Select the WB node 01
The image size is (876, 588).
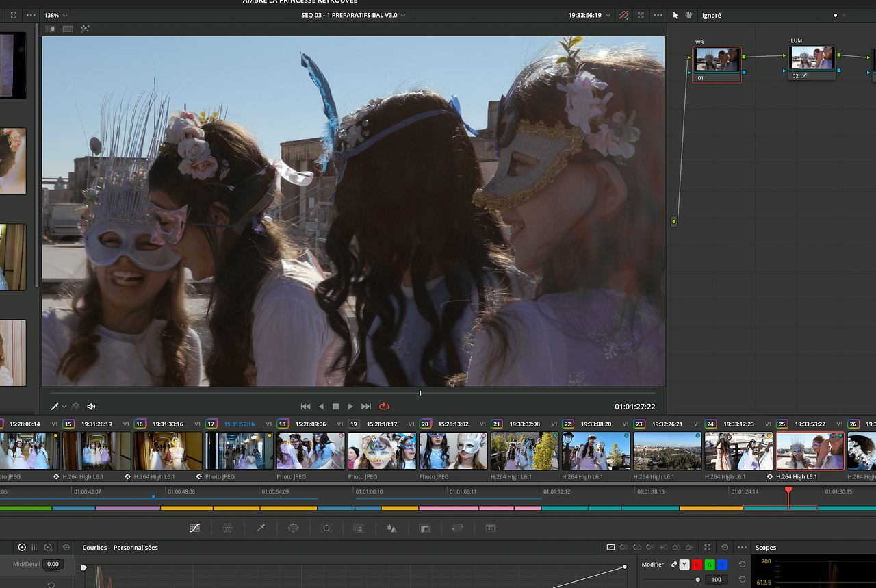tap(717, 64)
